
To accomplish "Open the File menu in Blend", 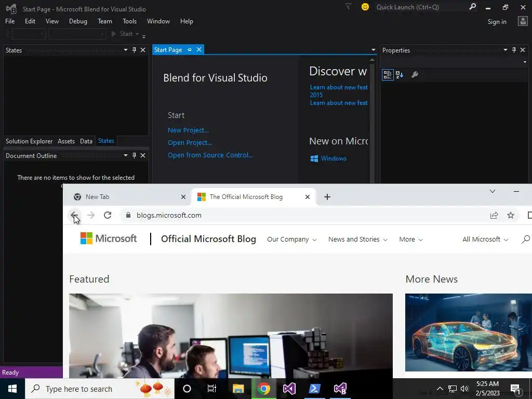I will [x=10, y=21].
